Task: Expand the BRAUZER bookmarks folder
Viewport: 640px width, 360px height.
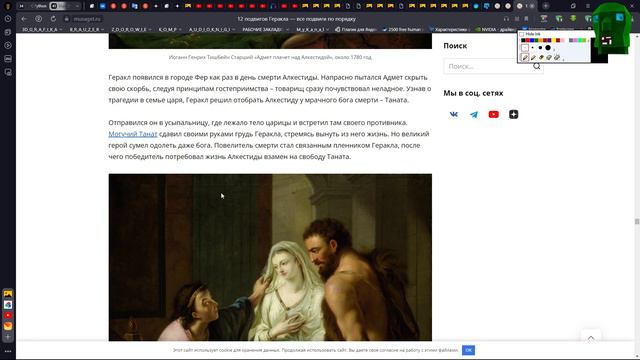Action: [x=87, y=29]
